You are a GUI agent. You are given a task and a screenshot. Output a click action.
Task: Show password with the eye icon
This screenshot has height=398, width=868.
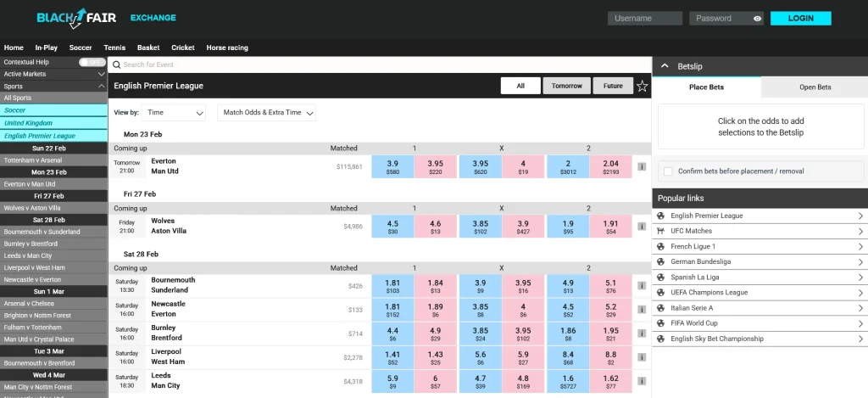758,19
